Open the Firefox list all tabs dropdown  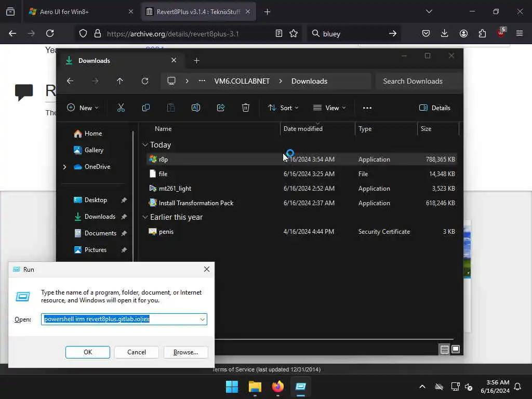pos(429,11)
